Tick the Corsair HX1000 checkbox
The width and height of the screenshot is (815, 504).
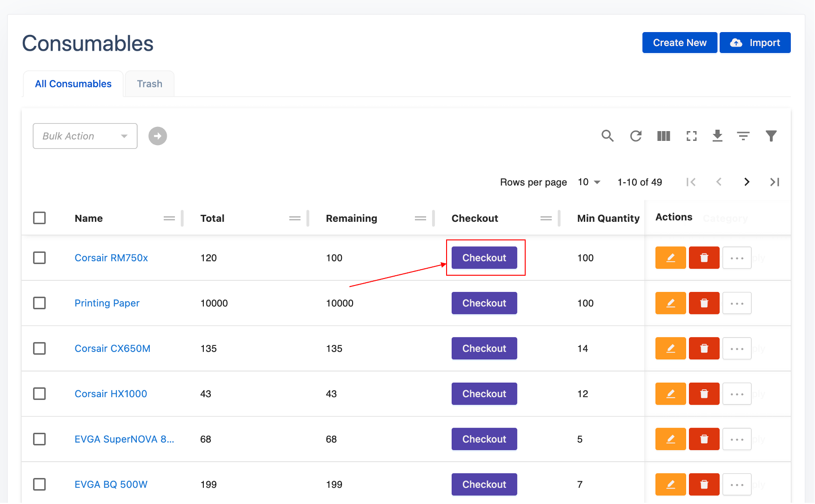point(40,394)
